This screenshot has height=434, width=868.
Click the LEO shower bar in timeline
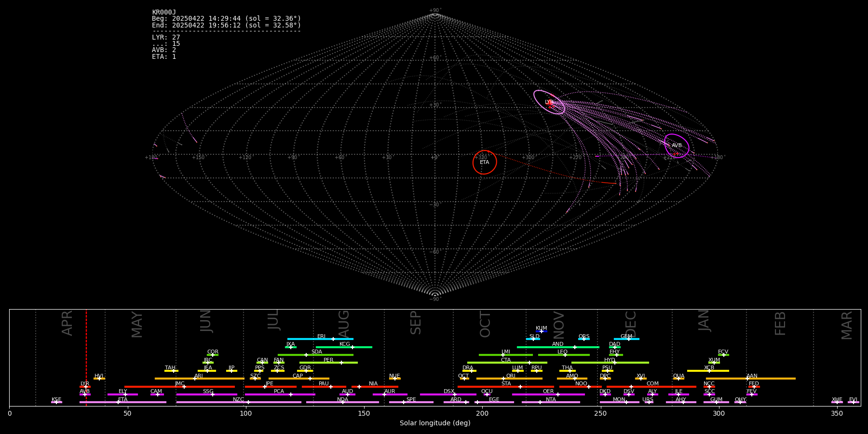(x=564, y=355)
